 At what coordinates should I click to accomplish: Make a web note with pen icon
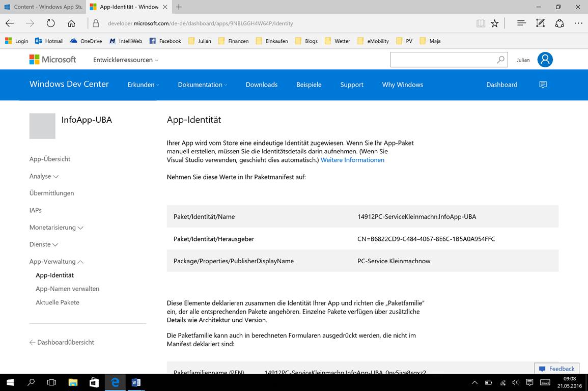click(540, 23)
